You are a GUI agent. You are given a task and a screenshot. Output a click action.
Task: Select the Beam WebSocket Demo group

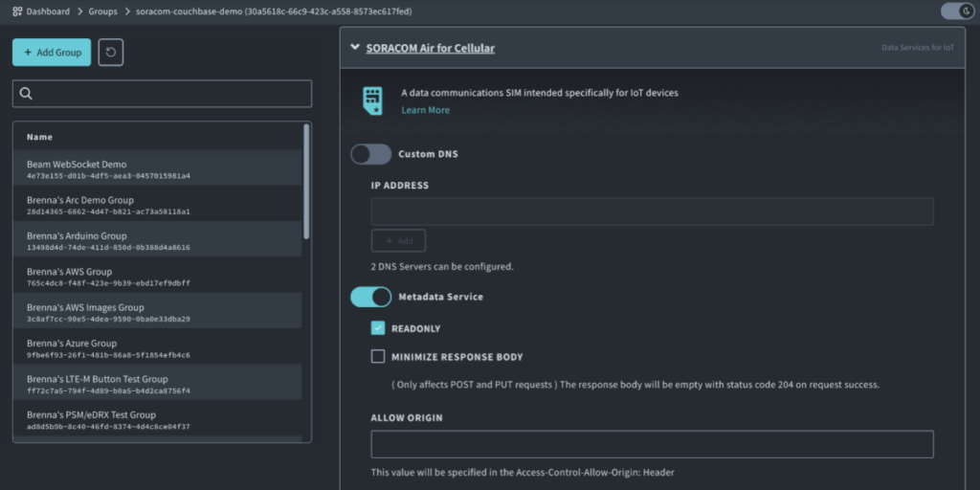click(x=77, y=165)
